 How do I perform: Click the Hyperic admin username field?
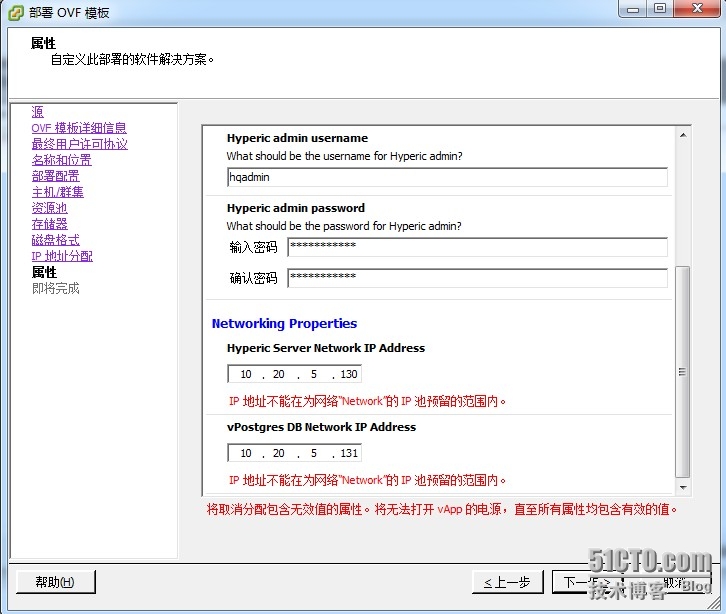[447, 177]
